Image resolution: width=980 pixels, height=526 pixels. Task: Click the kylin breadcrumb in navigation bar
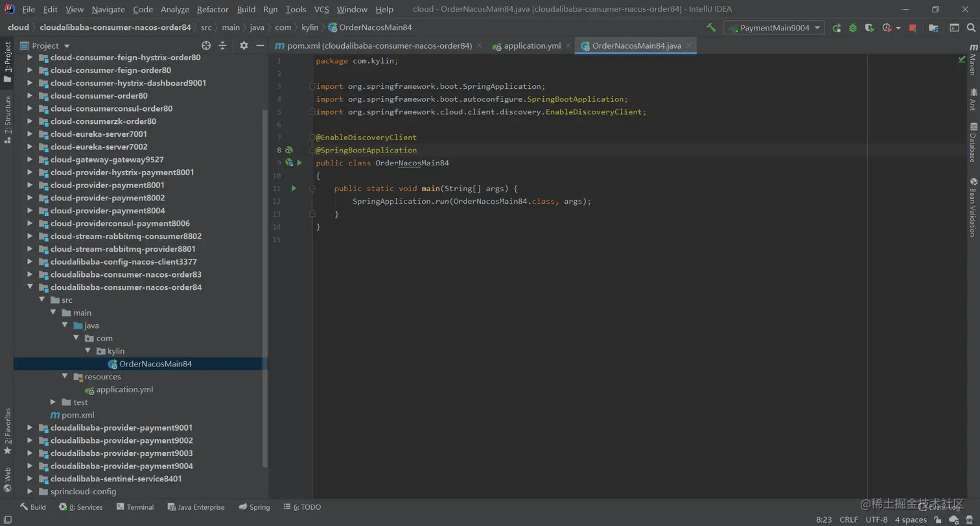[310, 28]
